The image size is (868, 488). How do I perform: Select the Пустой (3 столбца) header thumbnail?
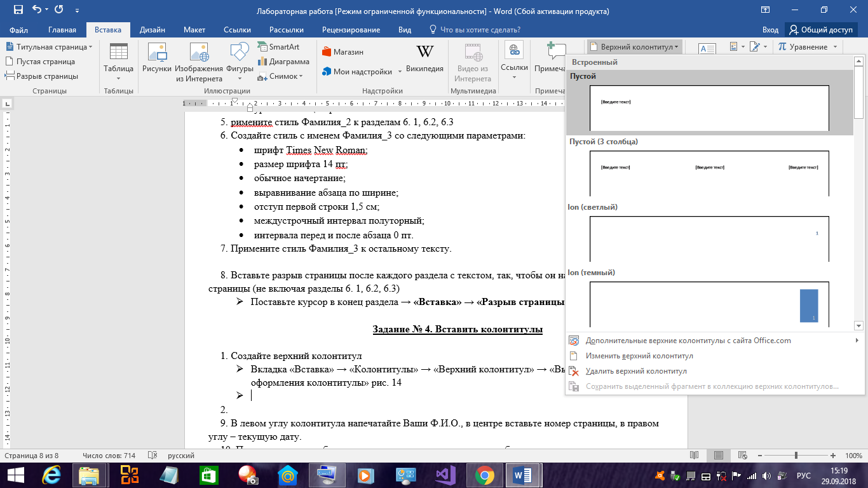click(x=709, y=173)
